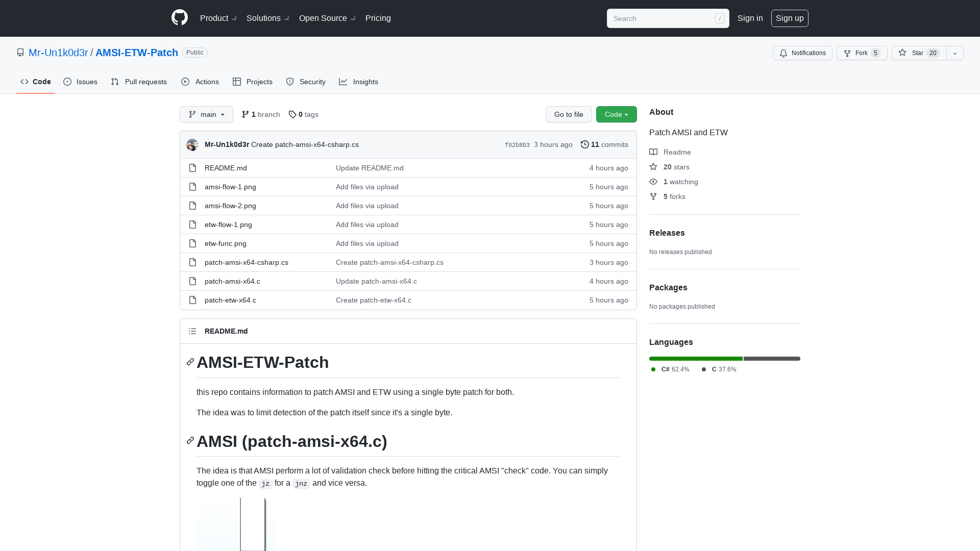
Task: Click the shield icon on Security tab
Action: point(290,82)
